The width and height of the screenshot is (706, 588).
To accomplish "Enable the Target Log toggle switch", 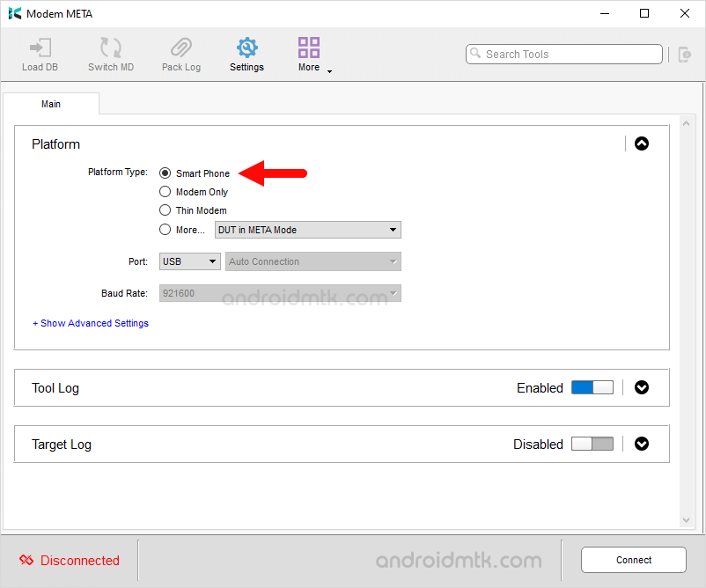I will click(592, 445).
